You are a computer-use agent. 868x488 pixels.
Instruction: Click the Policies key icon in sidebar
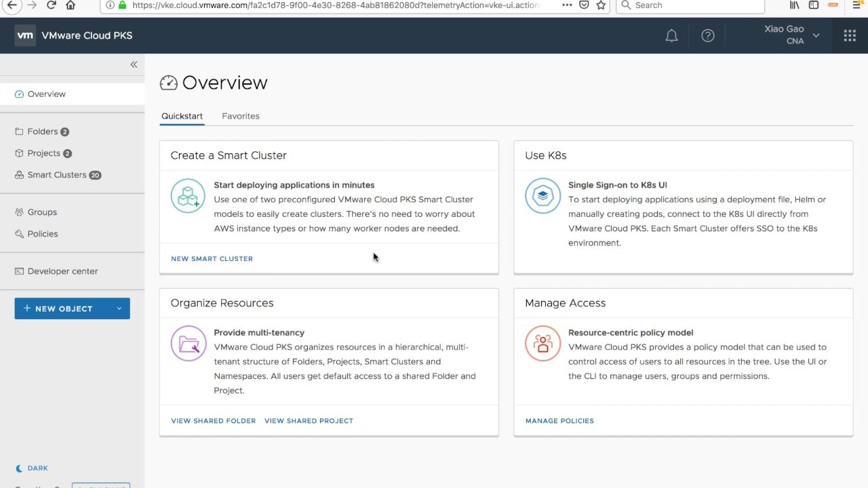point(20,234)
